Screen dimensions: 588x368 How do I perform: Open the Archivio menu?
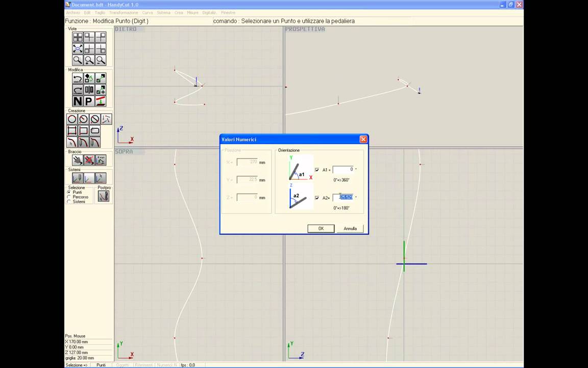coord(73,13)
